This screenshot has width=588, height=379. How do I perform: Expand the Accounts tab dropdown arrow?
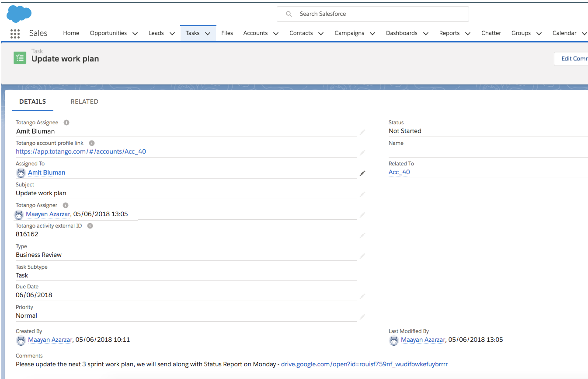coord(276,33)
